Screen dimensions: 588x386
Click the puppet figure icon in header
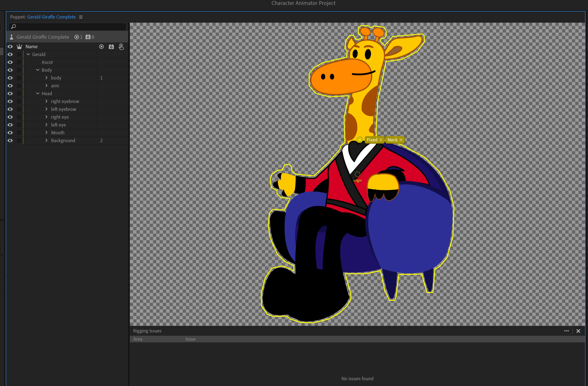click(11, 37)
